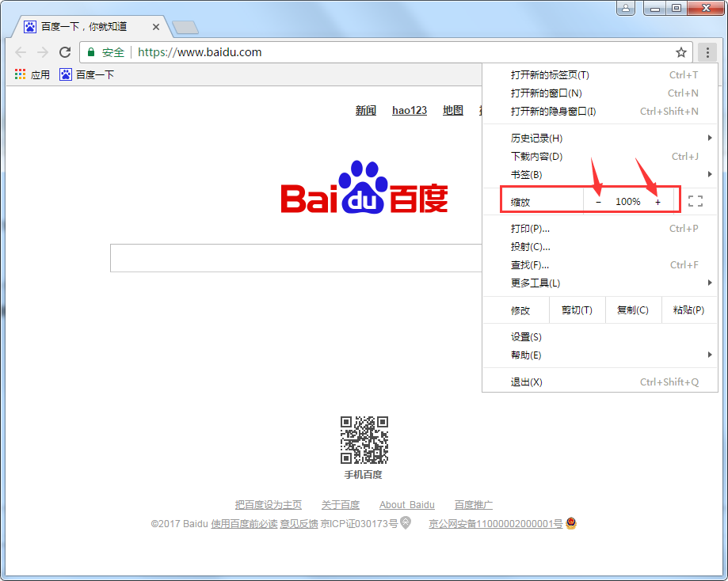Click the beian badge icon near 京公网安备
This screenshot has width=728, height=581.
coord(570,523)
